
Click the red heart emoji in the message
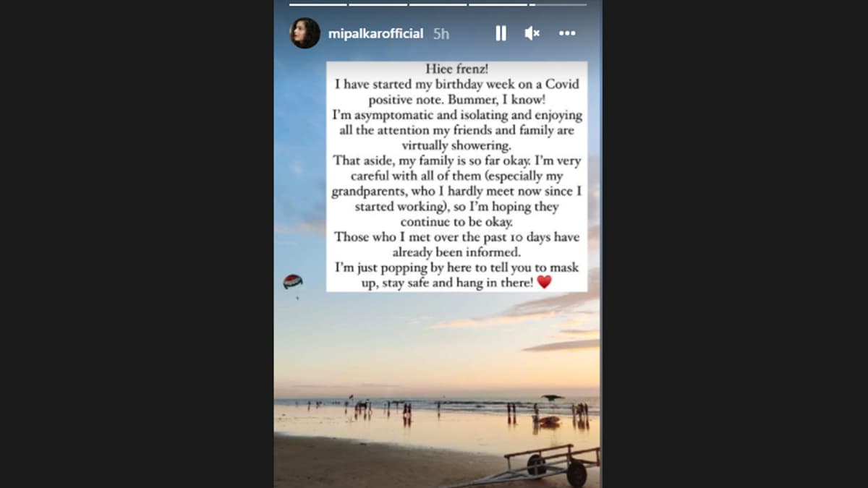coord(545,283)
